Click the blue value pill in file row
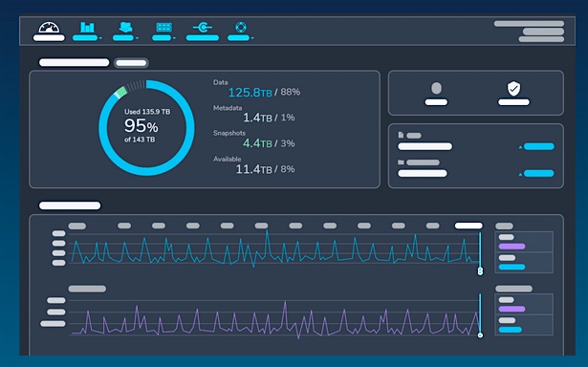The width and height of the screenshot is (588, 367). click(x=539, y=146)
